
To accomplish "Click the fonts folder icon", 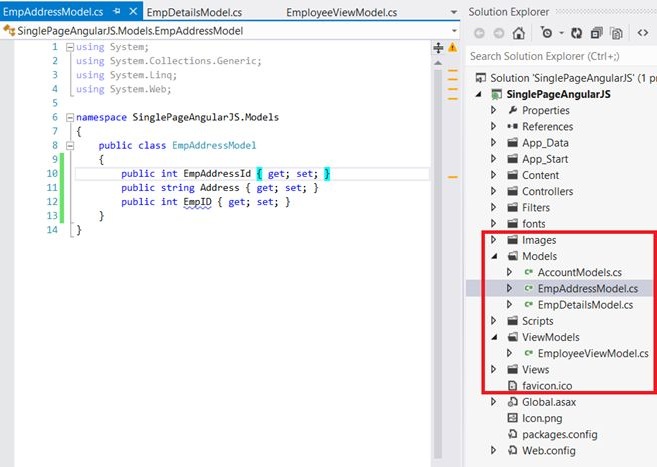I will pos(512,223).
